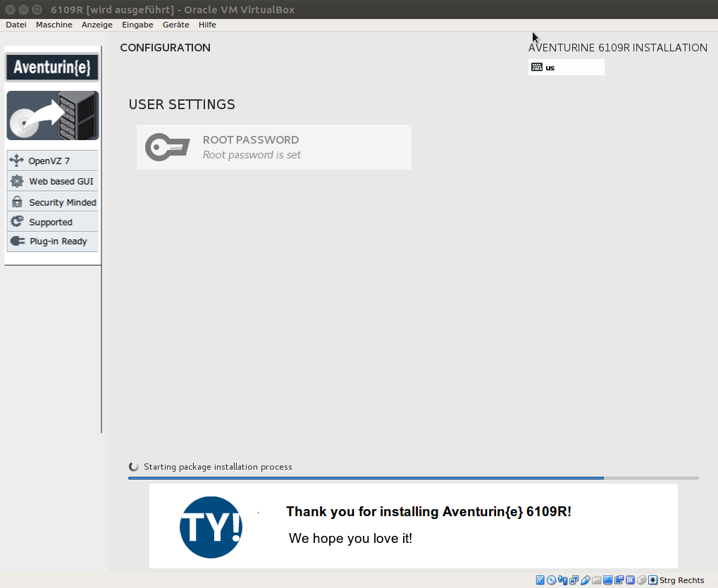This screenshot has height=588, width=718.
Task: Click the Supported badge icon
Action: pos(17,222)
